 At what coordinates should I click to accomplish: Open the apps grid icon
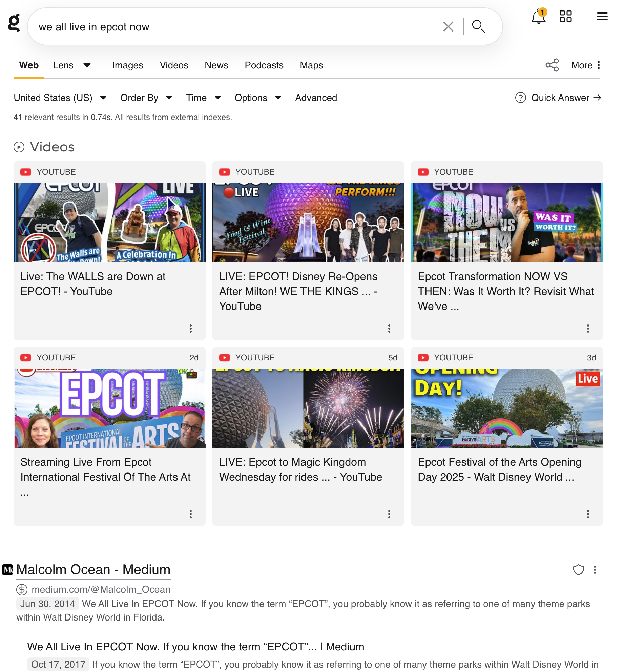(565, 16)
